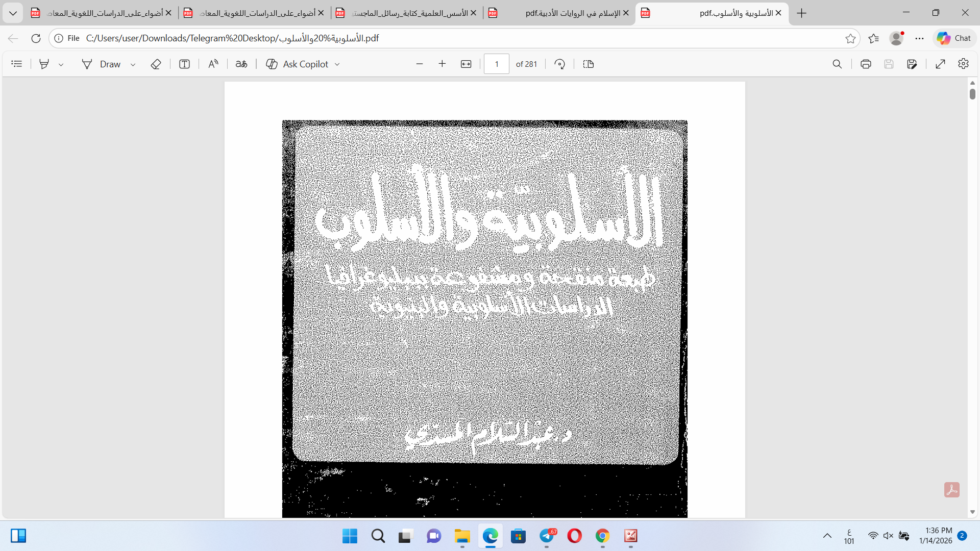Toggle Fit to width
Viewport: 980px width, 551px height.
pyautogui.click(x=466, y=64)
